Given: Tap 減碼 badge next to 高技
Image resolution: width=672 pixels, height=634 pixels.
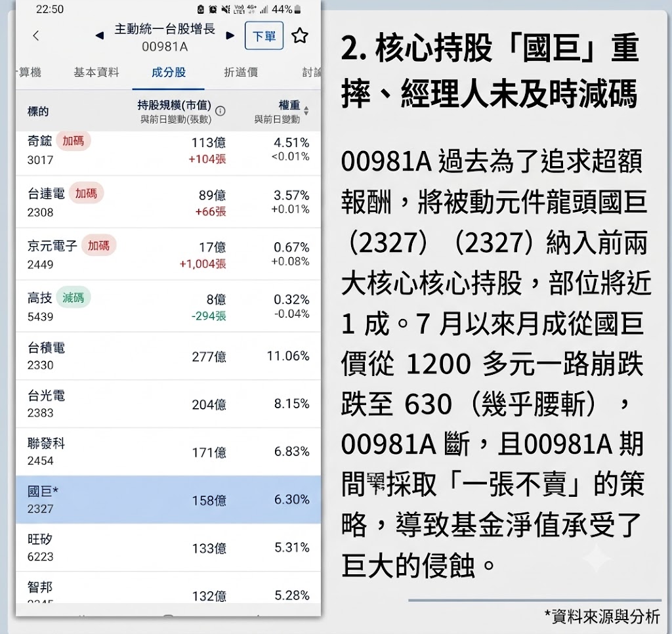Looking at the screenshot, I should 73,298.
